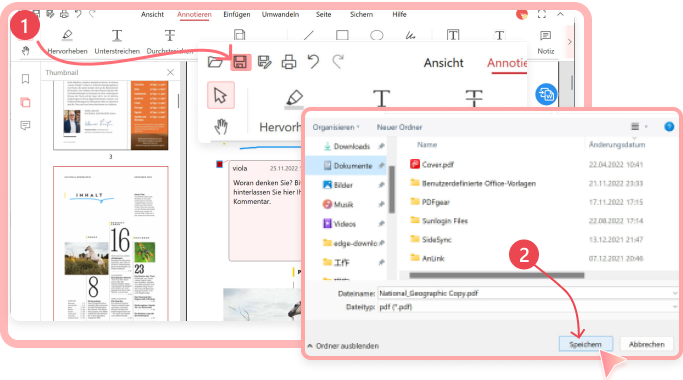Click the Save As icon in enlarged toolbar

tap(264, 62)
